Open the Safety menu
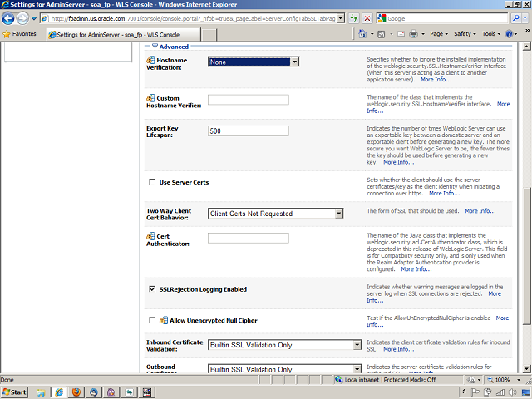 [465, 33]
